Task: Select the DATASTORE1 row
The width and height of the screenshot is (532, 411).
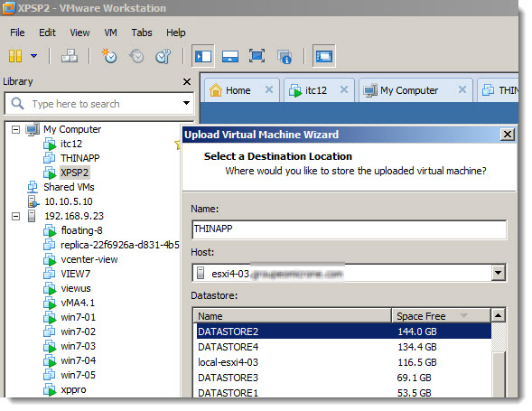Action: coord(344,393)
